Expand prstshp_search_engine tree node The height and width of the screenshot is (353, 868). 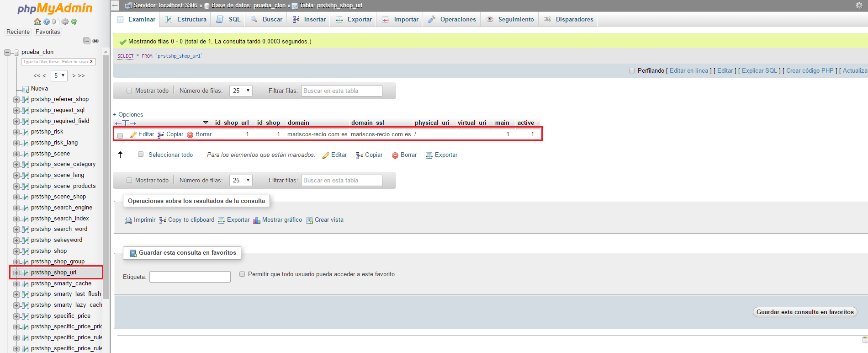click(x=16, y=208)
